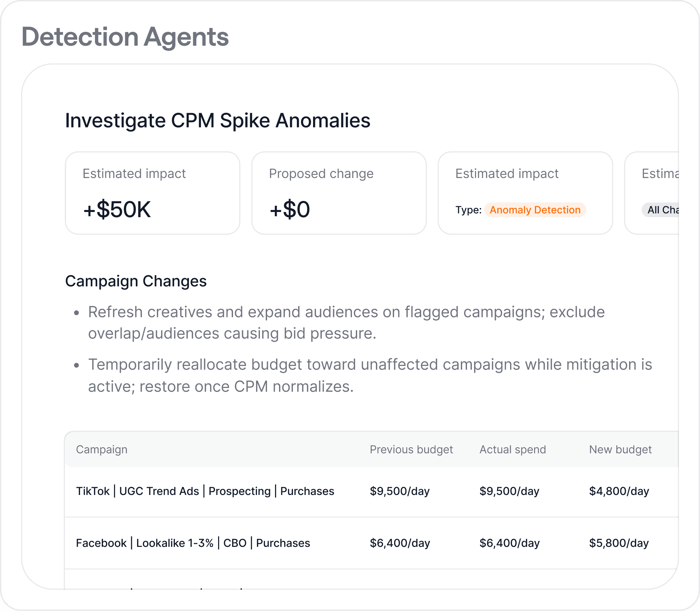Select the temporarily reallocate budget bullet
The image size is (700, 611).
click(x=370, y=375)
